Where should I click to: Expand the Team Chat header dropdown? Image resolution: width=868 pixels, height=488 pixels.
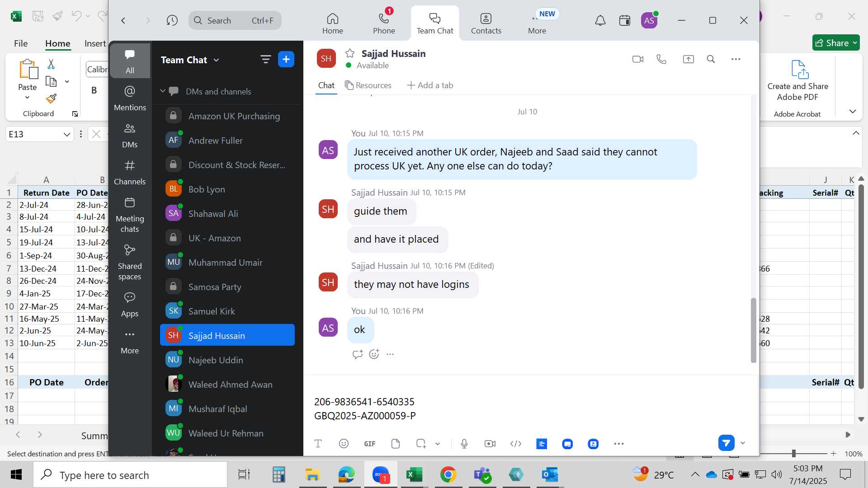point(216,60)
